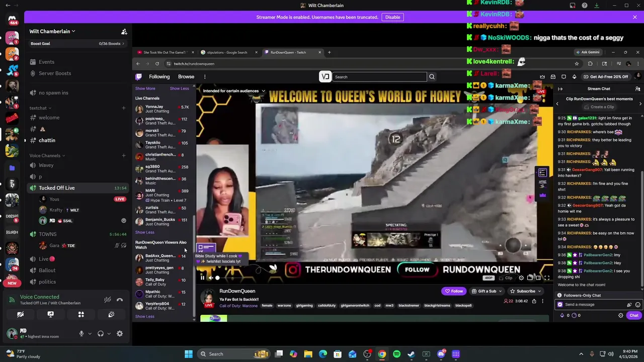The image size is (644, 362).
Task: Open the chattin text channel
Action: [78, 140]
